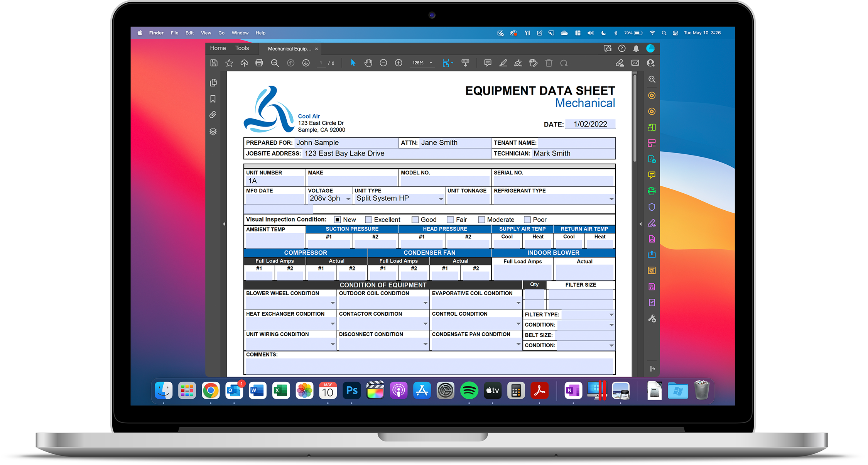The image size is (868, 465).
Task: Open the 125% zoom level dropdown
Action: (x=431, y=63)
